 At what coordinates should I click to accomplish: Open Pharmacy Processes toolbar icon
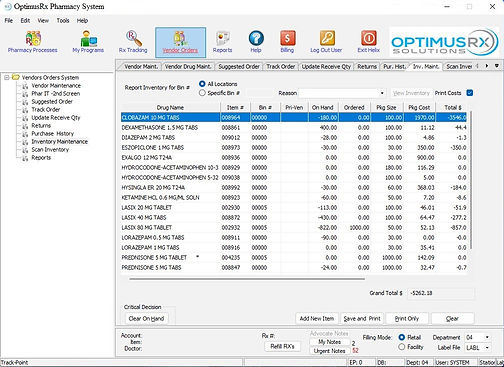33,38
